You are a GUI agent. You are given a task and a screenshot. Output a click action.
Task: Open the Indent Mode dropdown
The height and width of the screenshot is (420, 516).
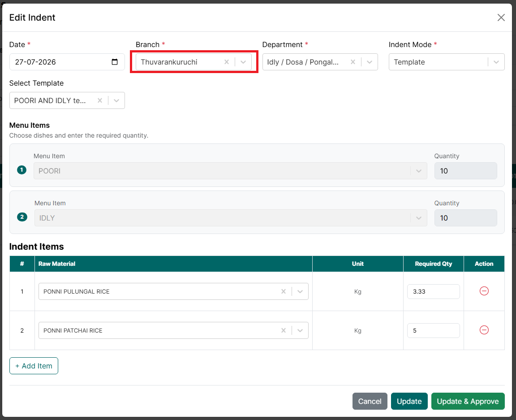(496, 62)
